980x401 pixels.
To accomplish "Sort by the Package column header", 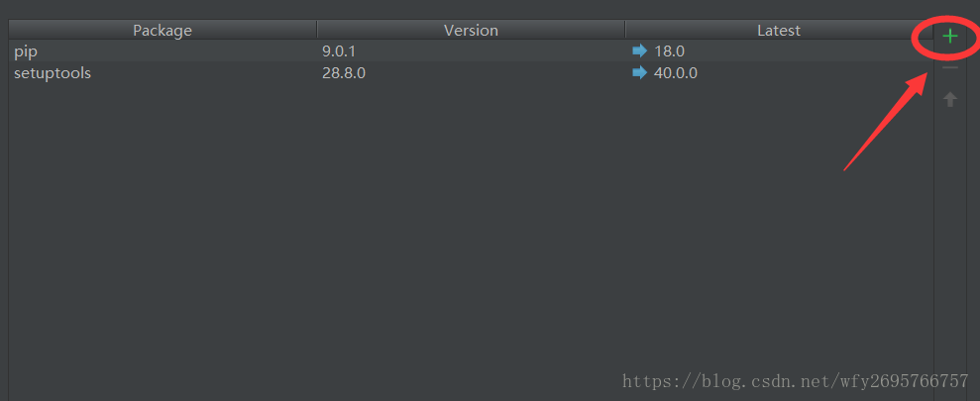I will click(x=163, y=31).
